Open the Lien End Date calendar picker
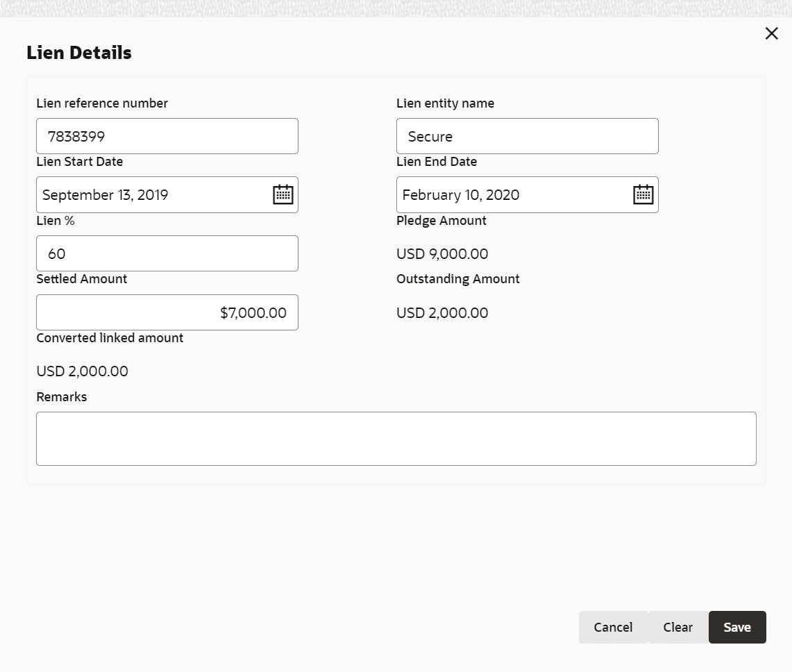792x672 pixels. pyautogui.click(x=643, y=194)
